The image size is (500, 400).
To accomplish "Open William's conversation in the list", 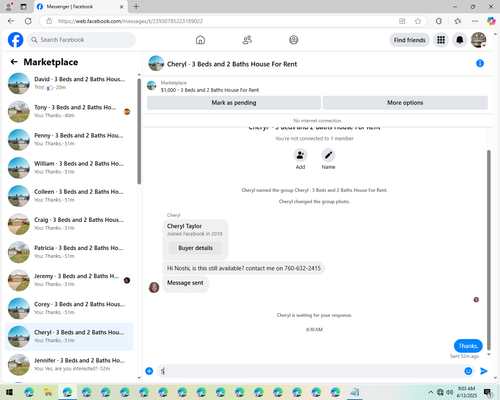I will (69, 168).
